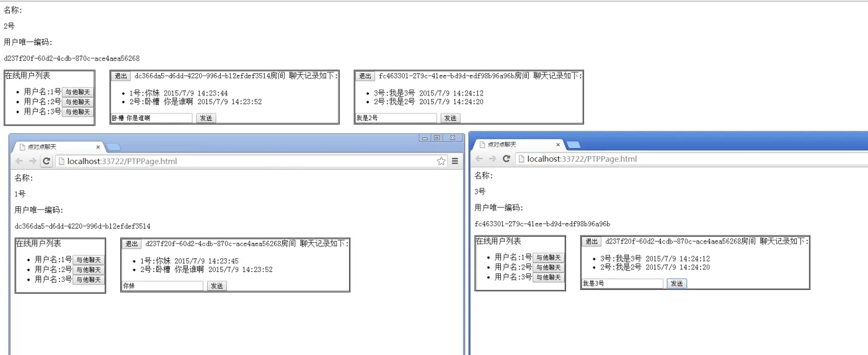Close the 点对点聊天 tab in the 3号 window
Screen dimensions: 868x355
pyautogui.click(x=558, y=144)
